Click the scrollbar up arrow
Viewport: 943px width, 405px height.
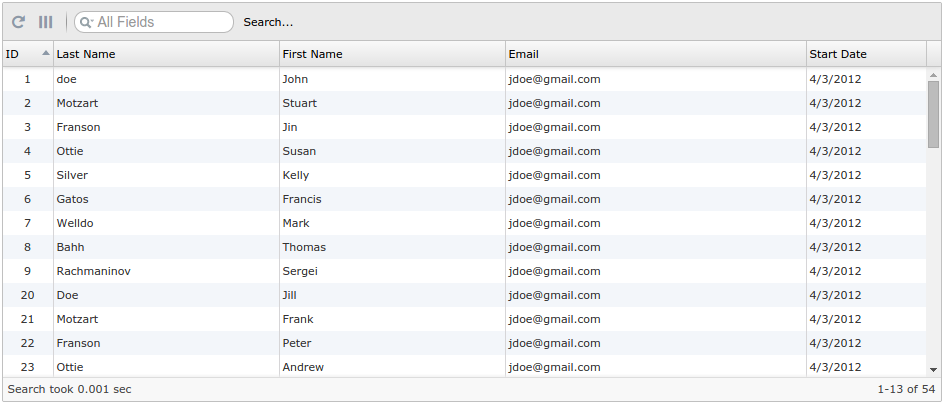[933, 75]
